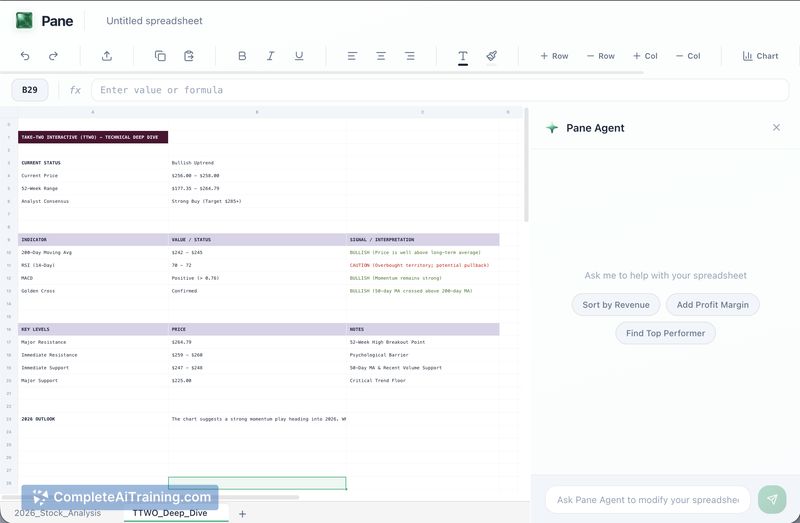Align cell text to center
Image resolution: width=800 pixels, height=523 pixels.
[381, 56]
